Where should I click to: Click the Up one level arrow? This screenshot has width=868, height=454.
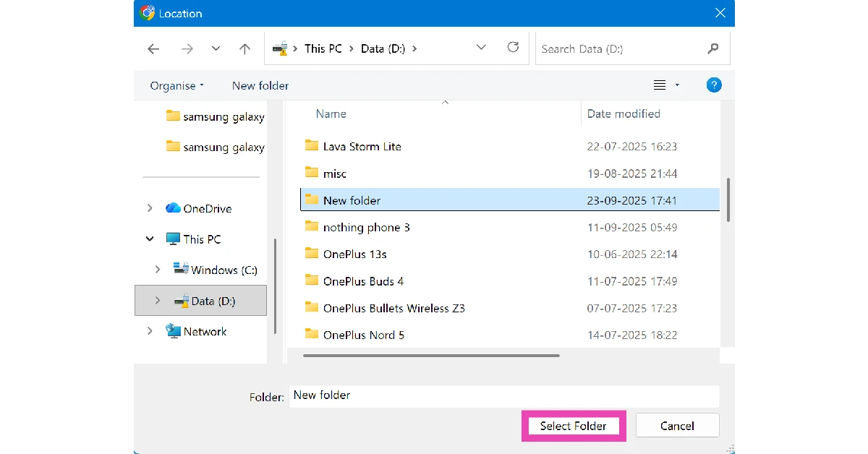244,49
